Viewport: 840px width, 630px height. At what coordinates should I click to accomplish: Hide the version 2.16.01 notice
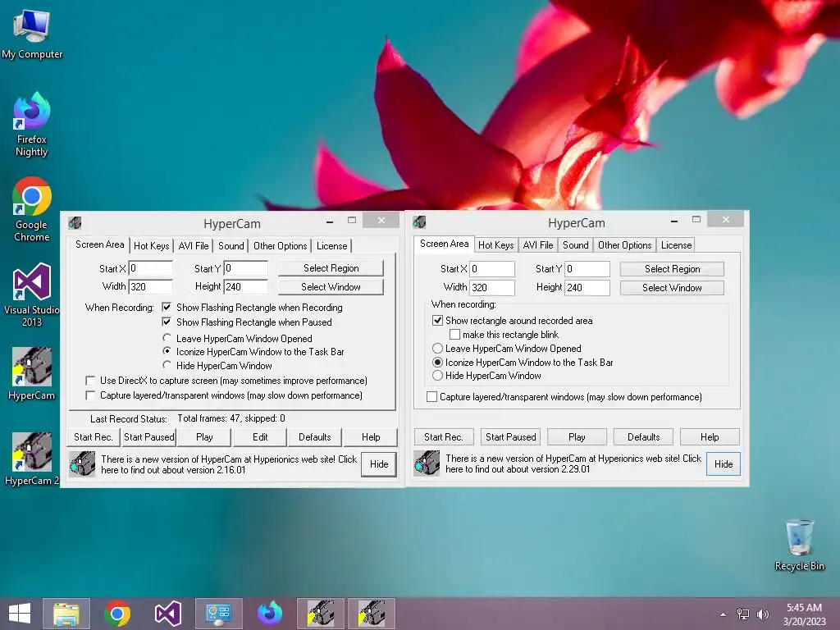point(379,464)
